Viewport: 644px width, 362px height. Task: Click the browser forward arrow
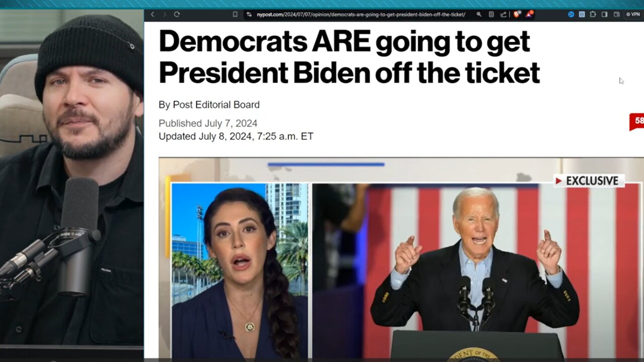(x=164, y=15)
